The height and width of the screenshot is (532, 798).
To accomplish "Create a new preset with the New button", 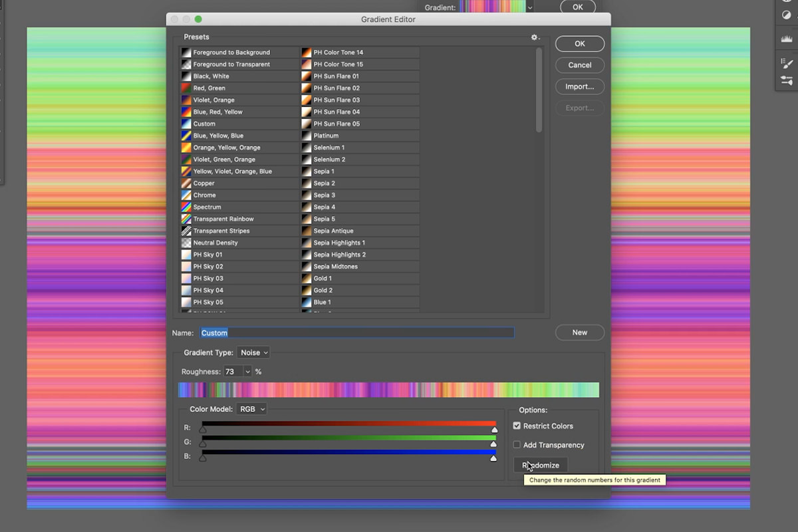I will [x=579, y=332].
